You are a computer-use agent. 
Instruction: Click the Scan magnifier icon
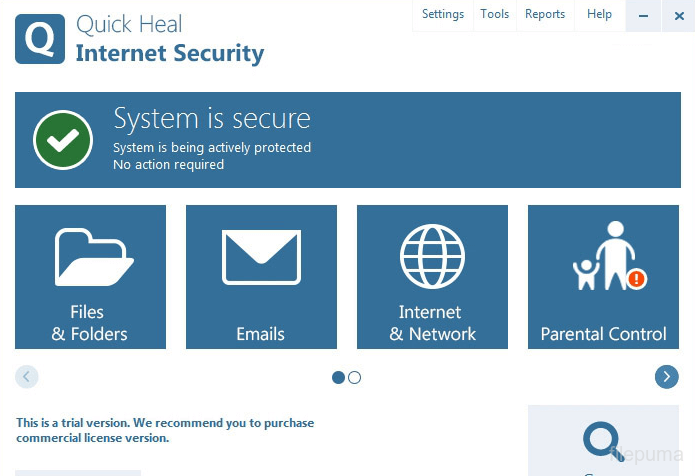603,440
